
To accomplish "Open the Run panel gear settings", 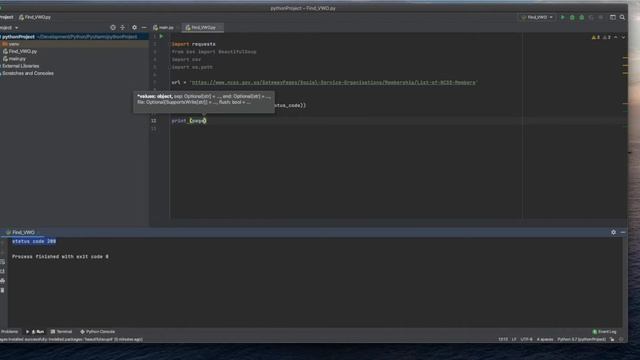I will click(x=613, y=232).
